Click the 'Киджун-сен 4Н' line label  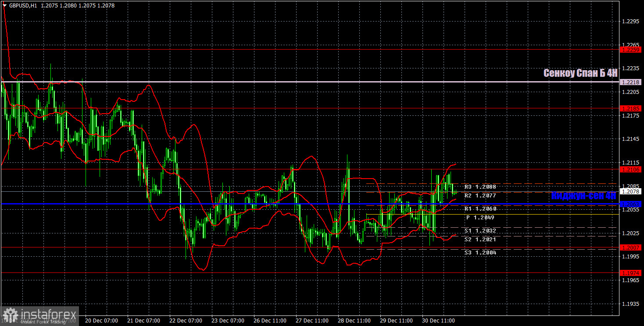(x=583, y=196)
